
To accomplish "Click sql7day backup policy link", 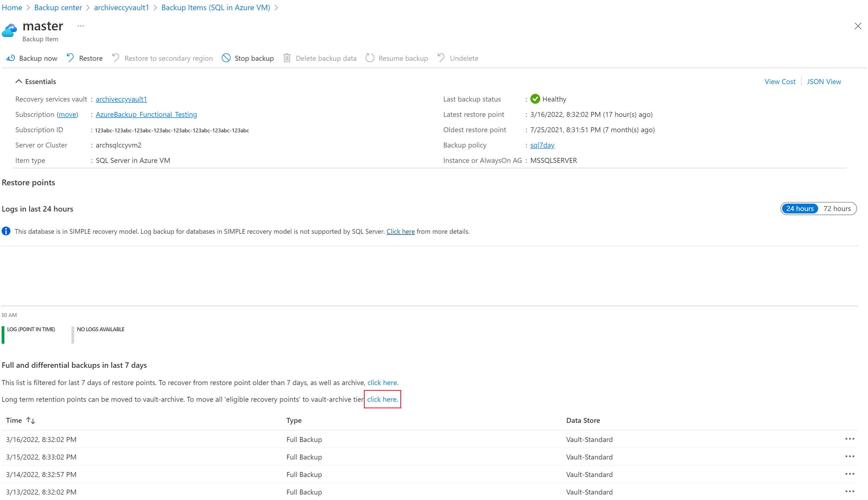I will pyautogui.click(x=542, y=145).
